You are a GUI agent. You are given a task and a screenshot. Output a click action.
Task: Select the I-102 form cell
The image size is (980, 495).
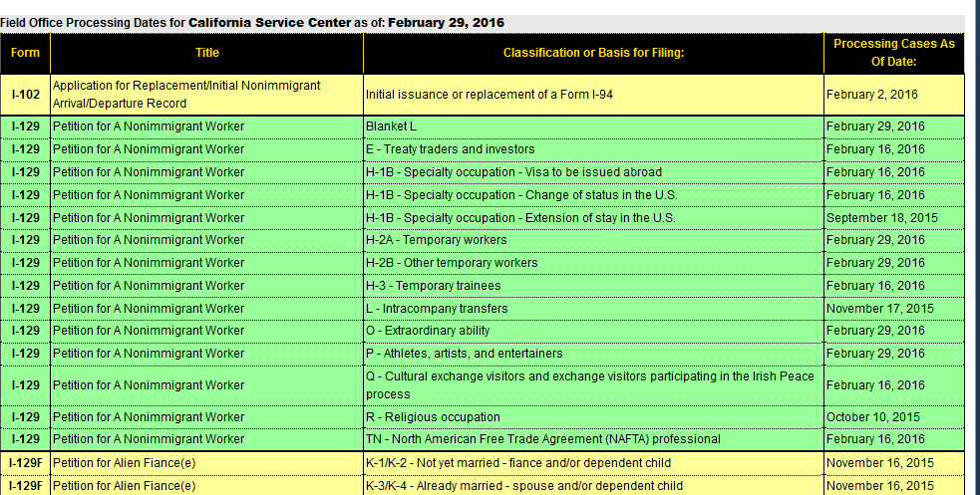point(25,95)
